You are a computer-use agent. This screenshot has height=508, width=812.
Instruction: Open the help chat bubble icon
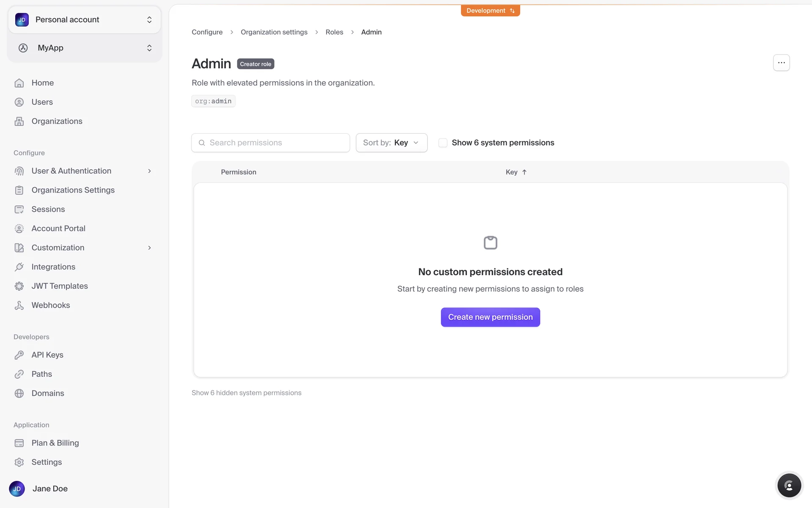(x=789, y=485)
